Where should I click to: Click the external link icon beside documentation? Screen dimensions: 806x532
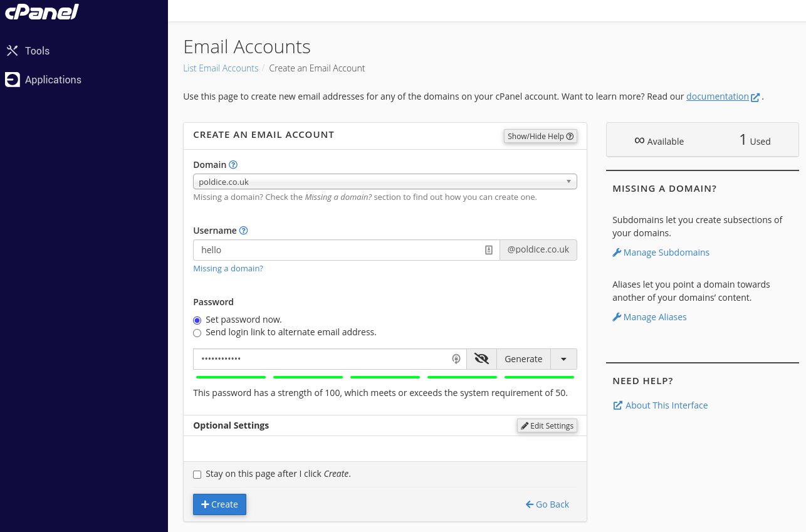point(755,97)
